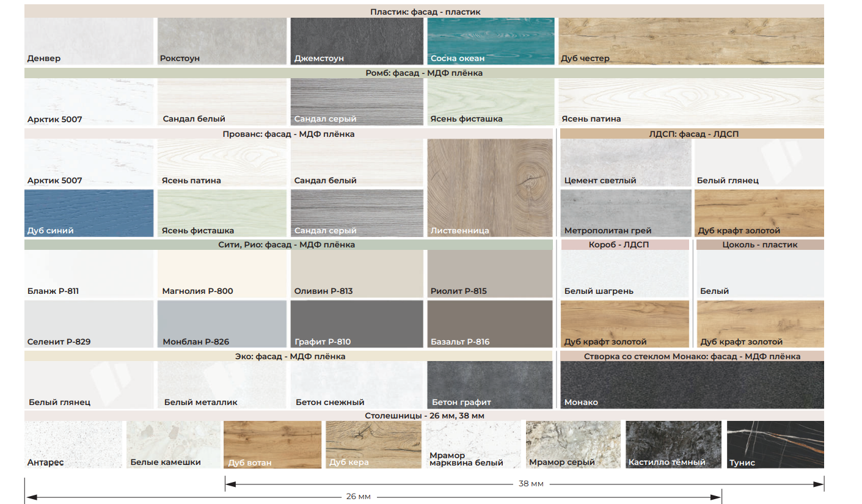The image size is (862, 504).
Task: Select the Белый шагрень Короб swatch
Action: point(625,274)
